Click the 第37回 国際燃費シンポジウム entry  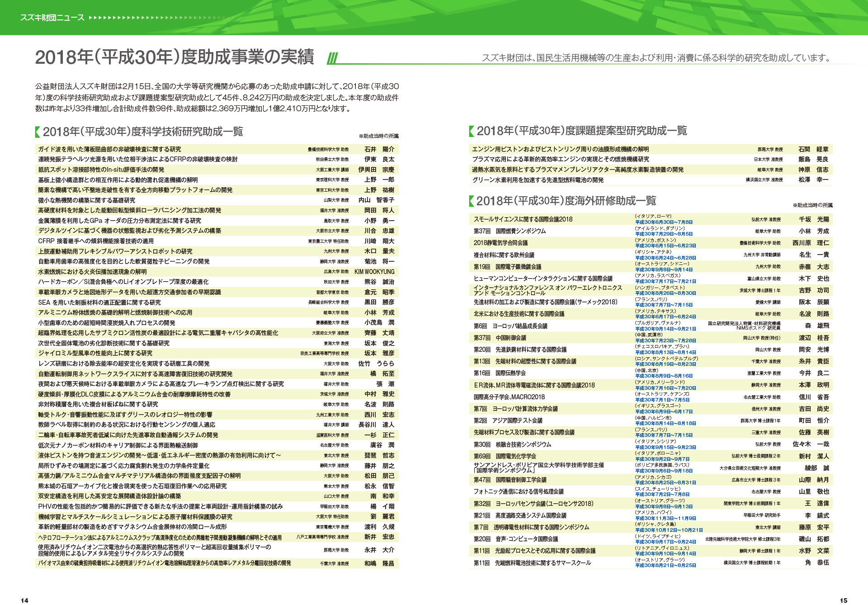509,231
